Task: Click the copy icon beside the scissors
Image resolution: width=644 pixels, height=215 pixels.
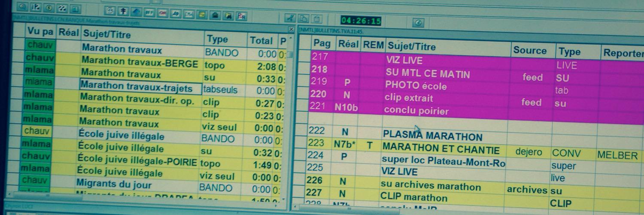Action: (304, 19)
